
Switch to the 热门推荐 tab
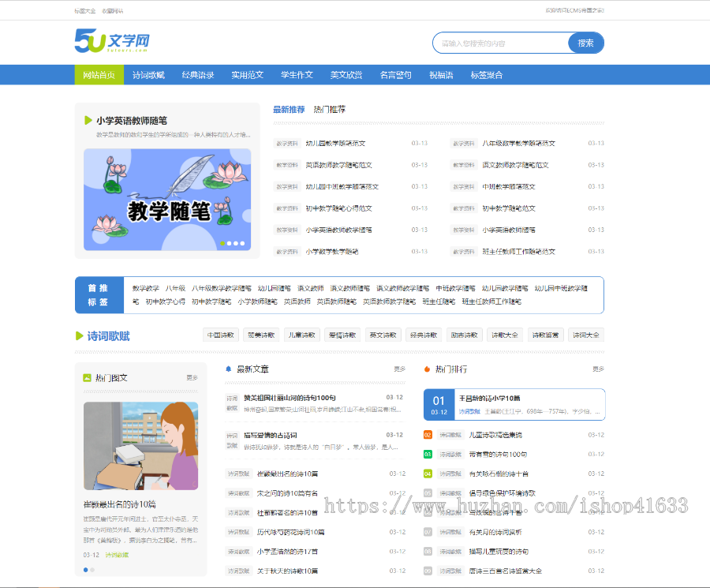(x=330, y=110)
